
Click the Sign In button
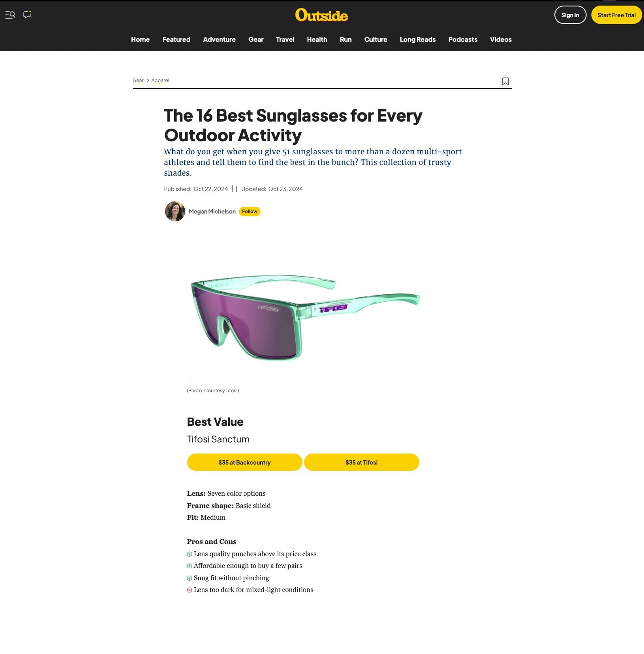[570, 15]
